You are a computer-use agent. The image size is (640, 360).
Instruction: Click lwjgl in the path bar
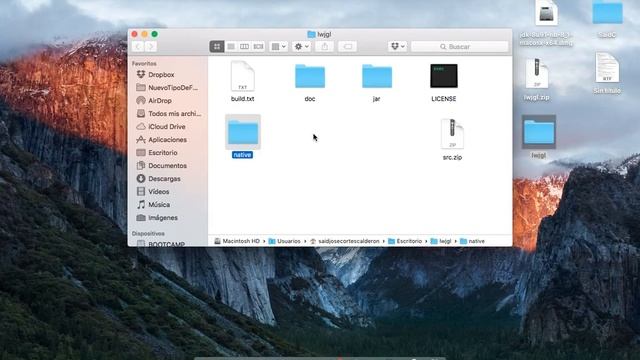click(x=441, y=241)
